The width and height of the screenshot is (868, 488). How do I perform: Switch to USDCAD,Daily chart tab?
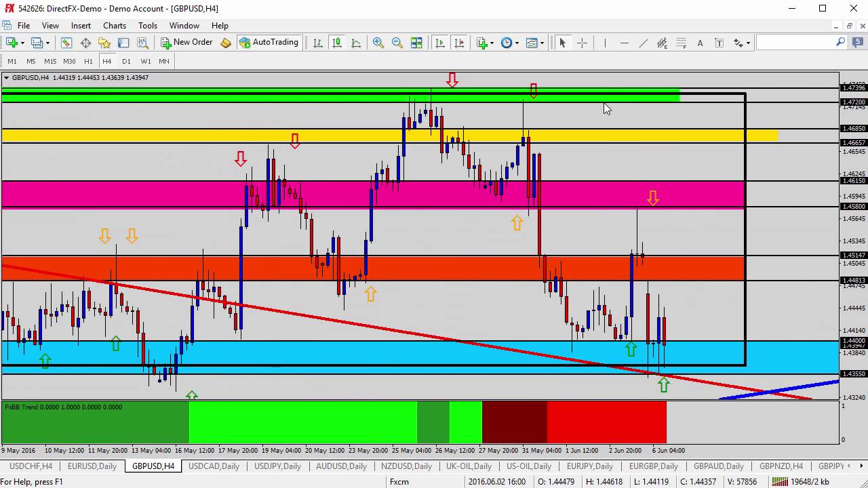coord(214,466)
